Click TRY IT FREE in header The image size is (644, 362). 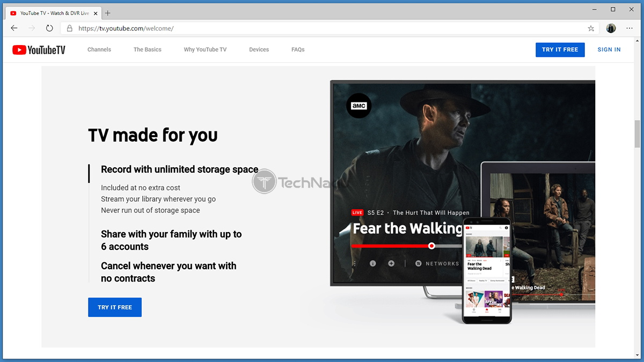560,49
